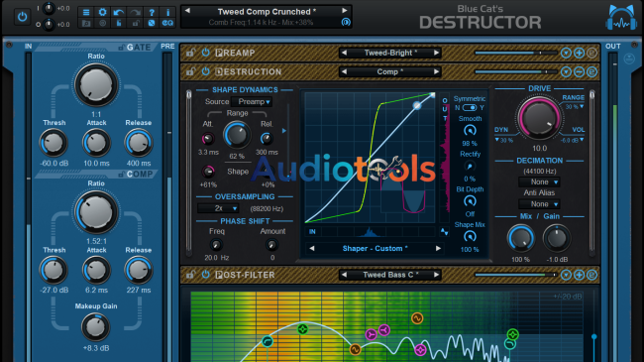Click the snapshot camera folder icon
The width and height of the screenshot is (644, 362).
pos(86,24)
